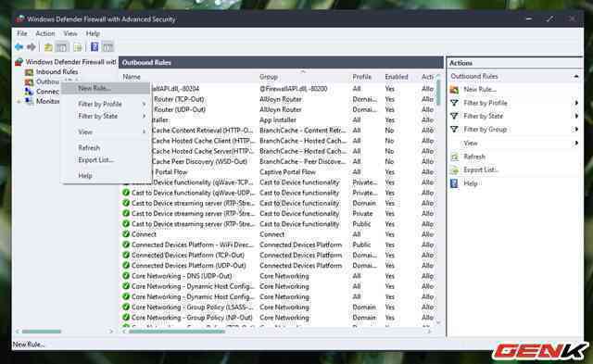The height and width of the screenshot is (364, 593).
Task: Expand the Monitoring tree node arrow
Action: [19, 101]
